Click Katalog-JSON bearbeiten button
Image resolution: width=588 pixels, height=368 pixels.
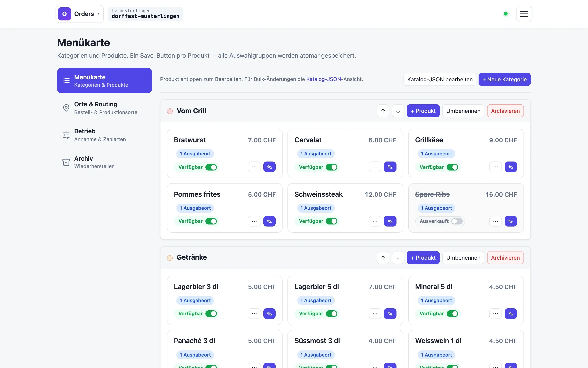point(440,79)
